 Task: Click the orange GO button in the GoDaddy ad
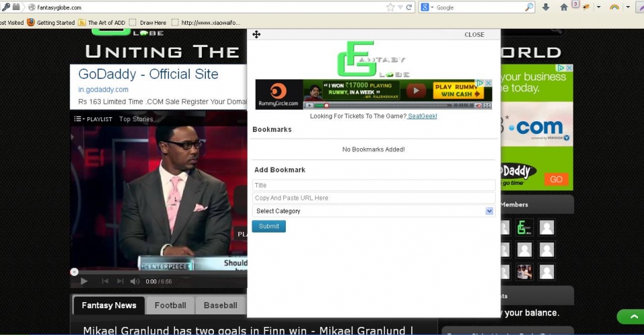pyautogui.click(x=556, y=180)
